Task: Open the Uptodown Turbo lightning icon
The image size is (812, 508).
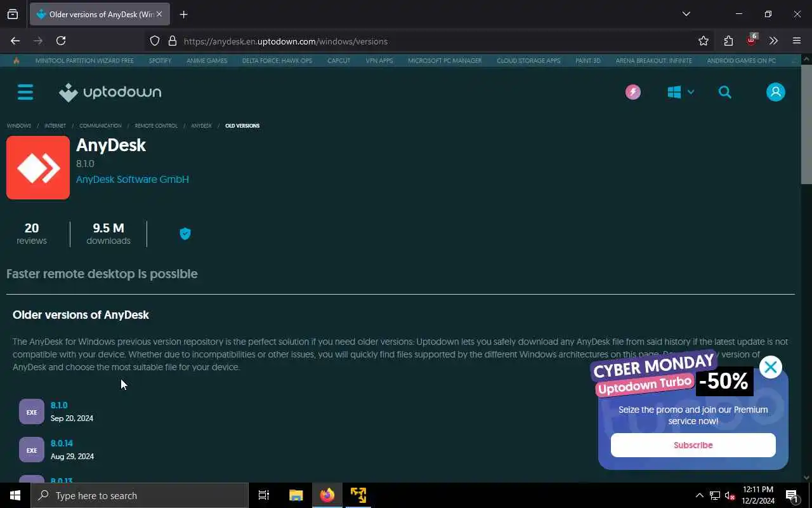Action: pos(633,92)
